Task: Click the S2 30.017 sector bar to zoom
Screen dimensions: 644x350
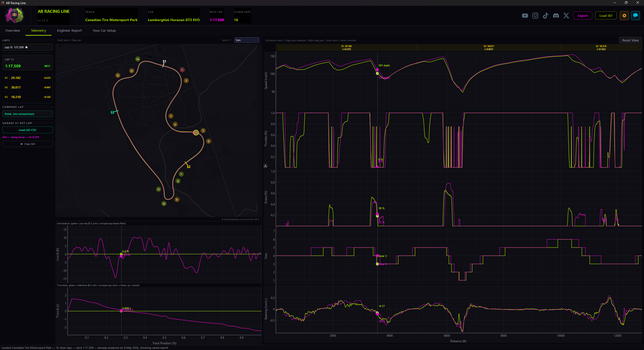Action: click(489, 48)
